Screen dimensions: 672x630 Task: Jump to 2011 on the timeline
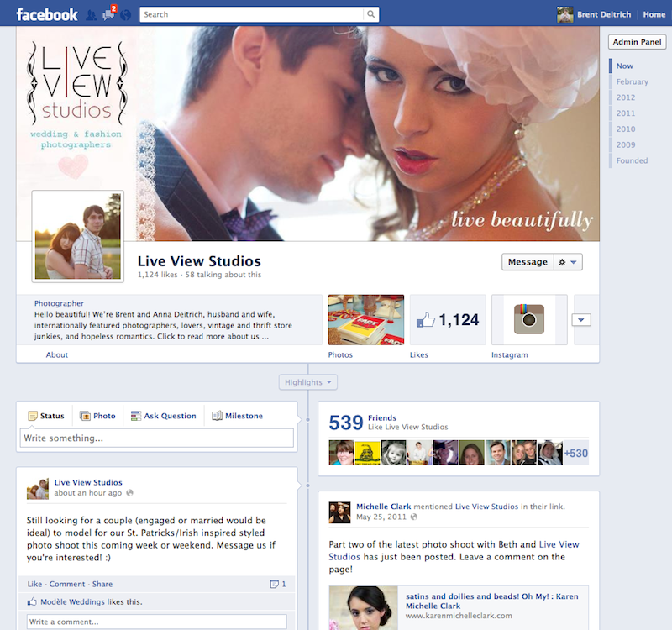pos(626,113)
